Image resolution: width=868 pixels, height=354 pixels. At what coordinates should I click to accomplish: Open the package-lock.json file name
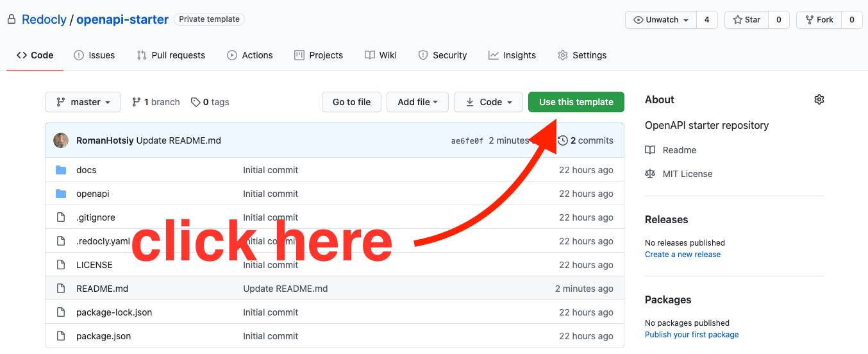pyautogui.click(x=114, y=312)
